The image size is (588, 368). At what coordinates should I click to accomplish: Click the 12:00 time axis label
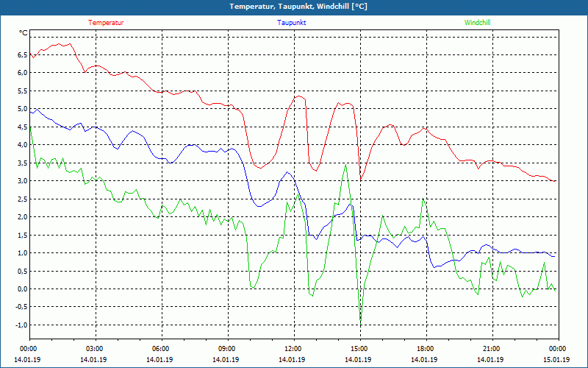pyautogui.click(x=294, y=349)
